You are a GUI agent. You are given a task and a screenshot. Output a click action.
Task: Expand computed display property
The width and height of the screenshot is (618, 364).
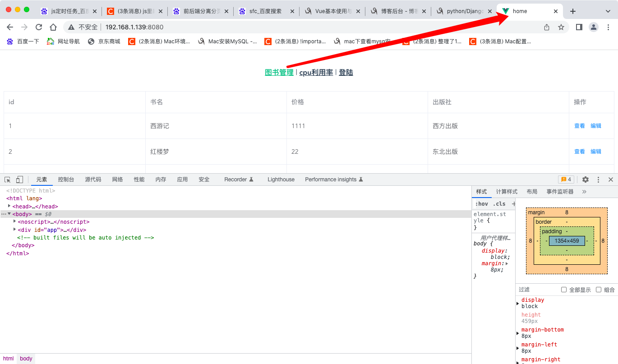pos(518,303)
